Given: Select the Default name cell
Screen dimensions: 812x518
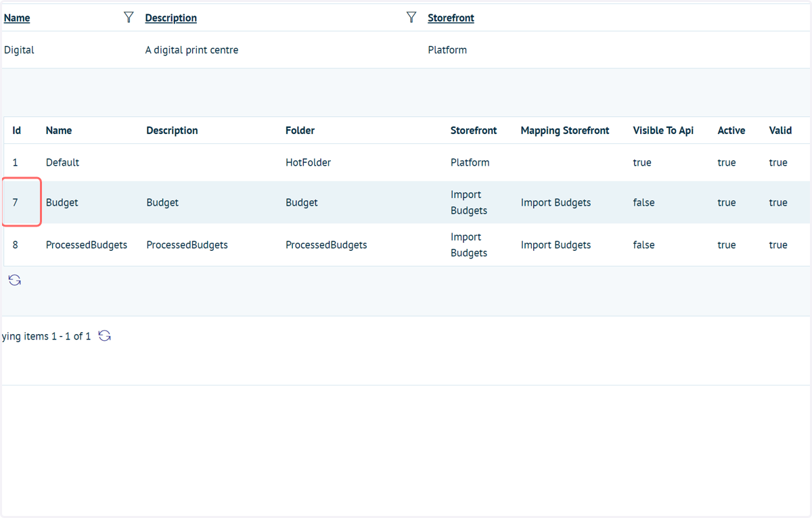Looking at the screenshot, I should pos(62,162).
